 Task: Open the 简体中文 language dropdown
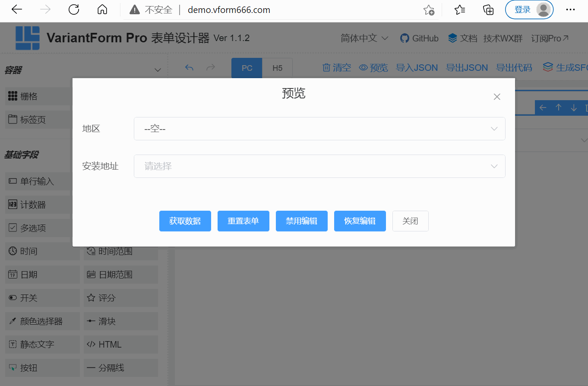pos(364,38)
